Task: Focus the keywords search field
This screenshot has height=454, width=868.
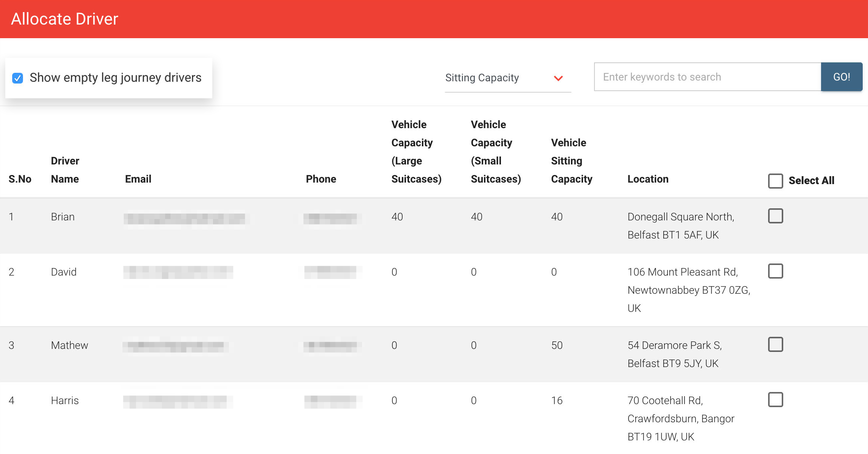Action: [x=708, y=77]
